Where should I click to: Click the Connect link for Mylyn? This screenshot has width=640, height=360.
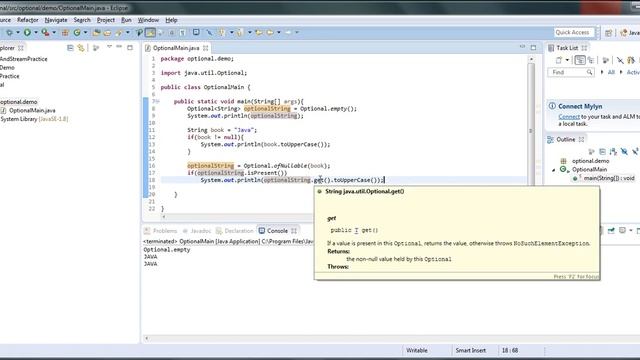tap(569, 117)
